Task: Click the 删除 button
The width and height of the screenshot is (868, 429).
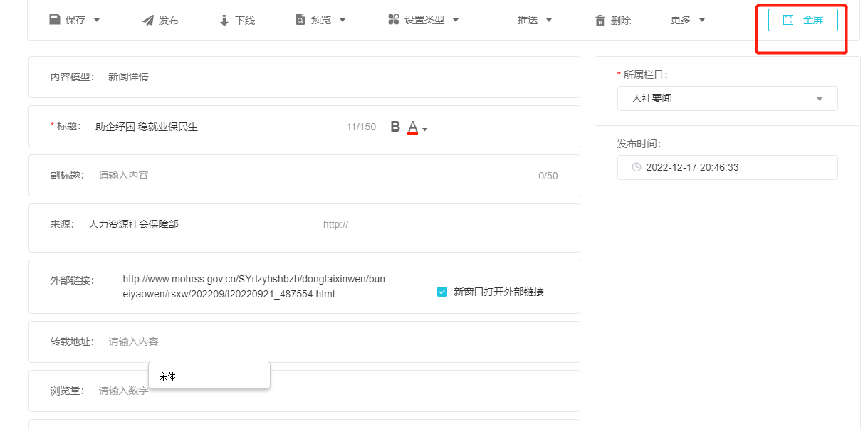Action: (x=613, y=21)
